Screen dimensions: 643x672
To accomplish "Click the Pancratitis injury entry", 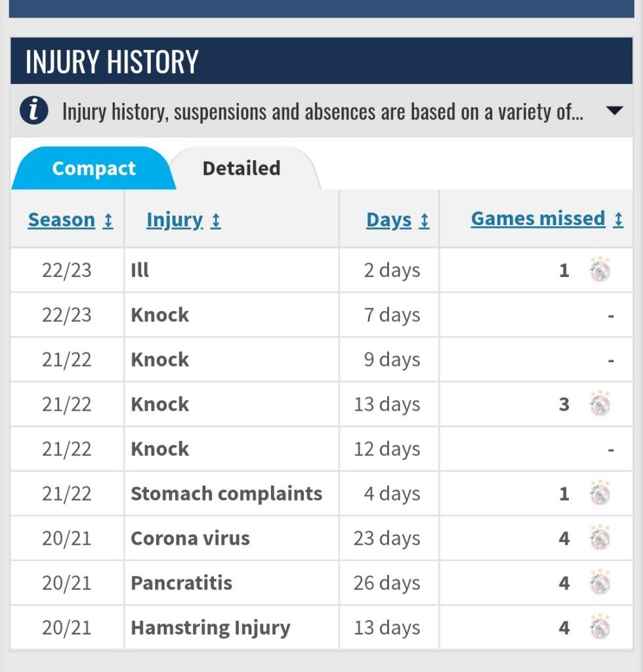I will pyautogui.click(x=181, y=583).
